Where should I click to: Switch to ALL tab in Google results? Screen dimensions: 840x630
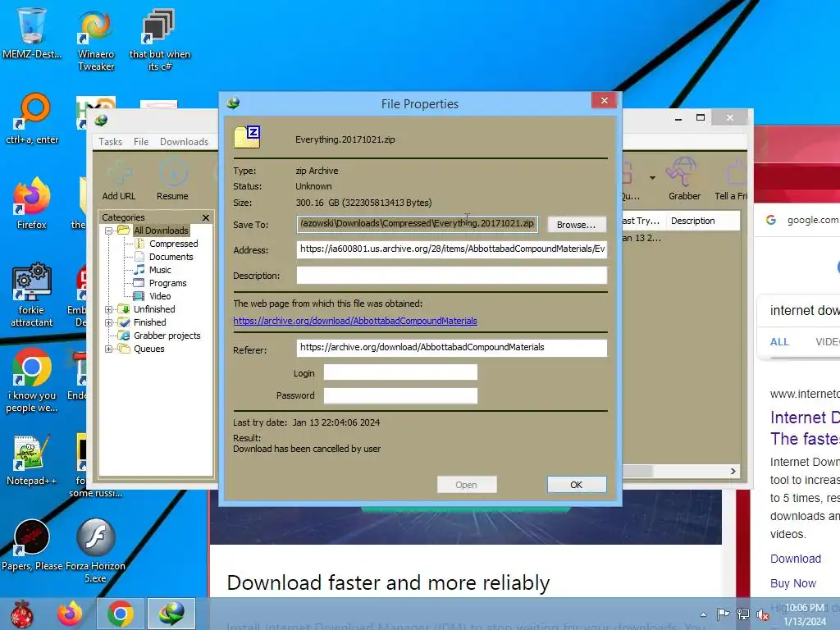[x=779, y=342]
